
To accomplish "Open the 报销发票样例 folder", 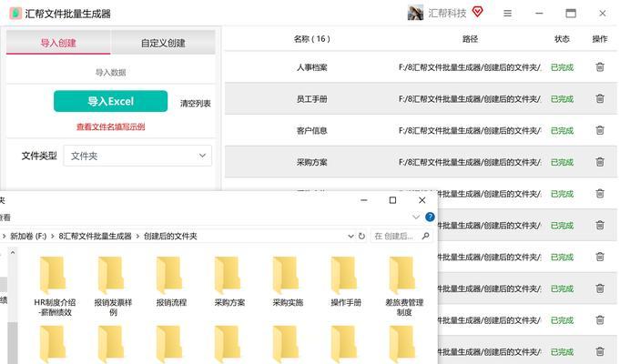I will (113, 286).
